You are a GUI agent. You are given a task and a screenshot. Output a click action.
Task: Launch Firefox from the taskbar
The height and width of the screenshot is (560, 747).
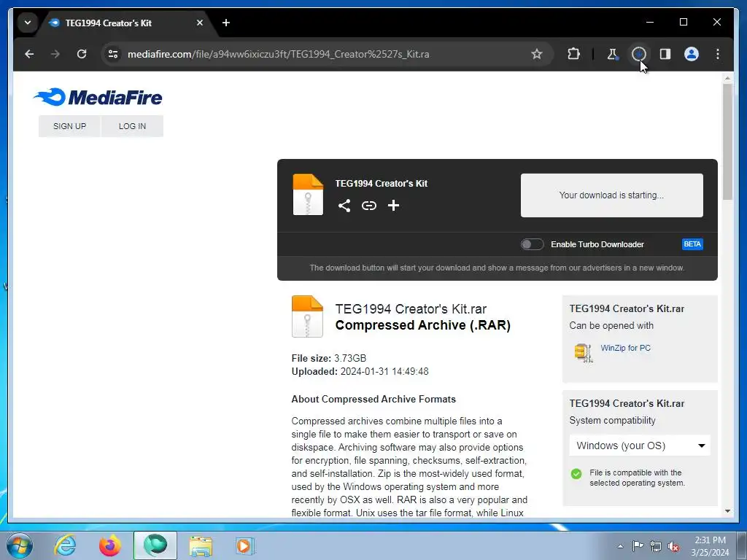tap(110, 545)
